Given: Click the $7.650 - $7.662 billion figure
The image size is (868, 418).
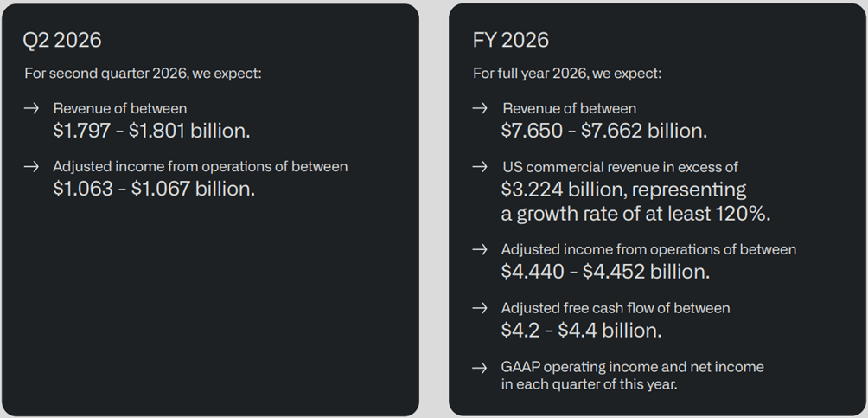Looking at the screenshot, I should click(604, 131).
